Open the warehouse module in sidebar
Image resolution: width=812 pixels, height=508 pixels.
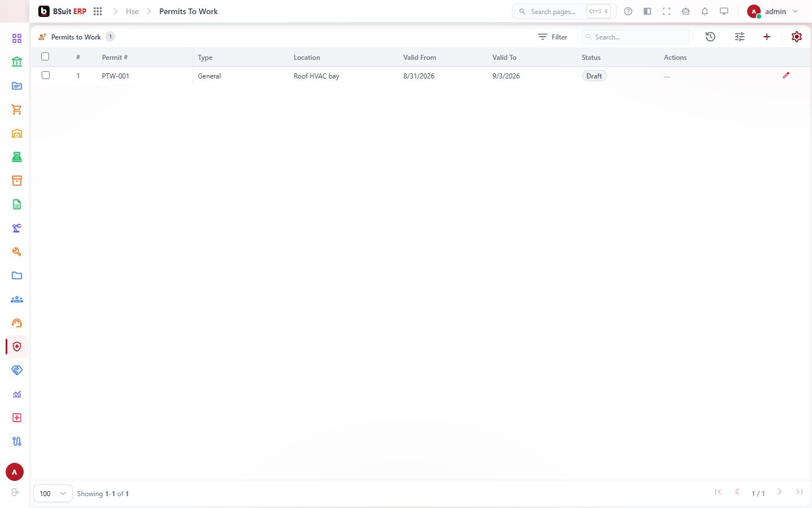coord(17,133)
